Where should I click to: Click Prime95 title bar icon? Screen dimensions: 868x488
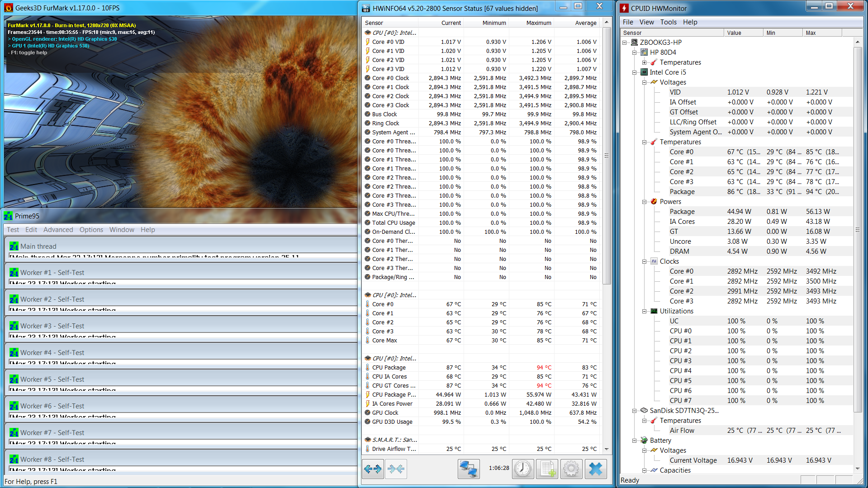click(8, 216)
